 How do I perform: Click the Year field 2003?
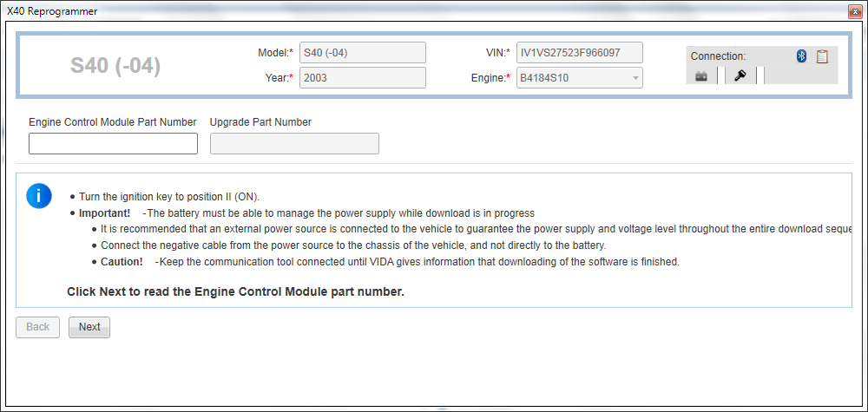coord(363,78)
